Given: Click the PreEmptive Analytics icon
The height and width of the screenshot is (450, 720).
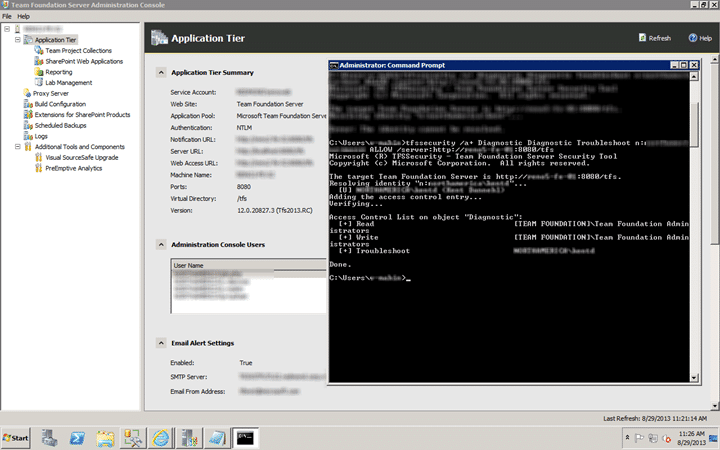Looking at the screenshot, I should click(39, 169).
